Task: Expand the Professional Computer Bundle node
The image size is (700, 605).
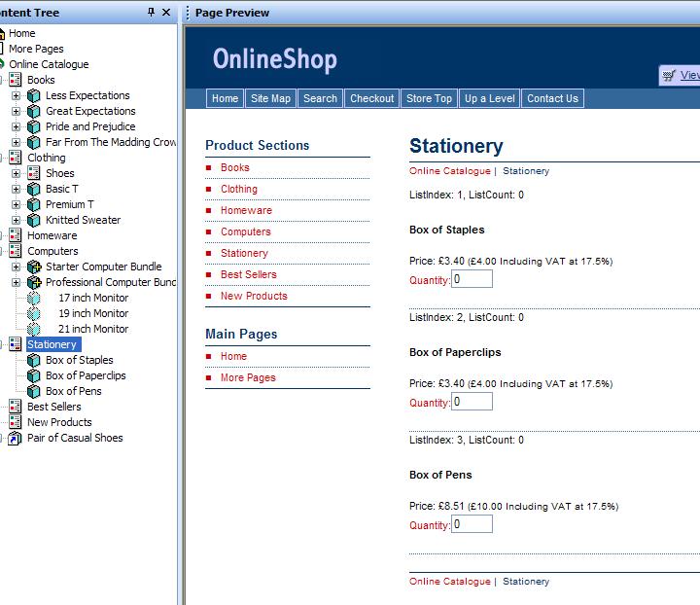Action: (x=16, y=282)
